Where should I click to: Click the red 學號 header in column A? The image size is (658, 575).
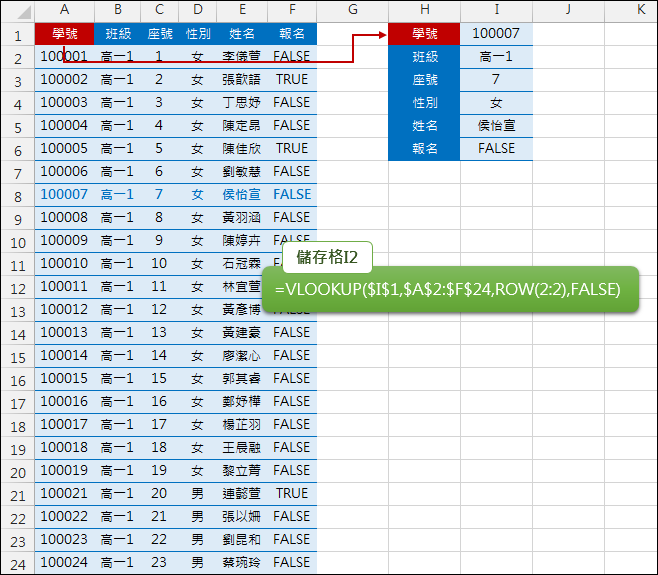64,34
